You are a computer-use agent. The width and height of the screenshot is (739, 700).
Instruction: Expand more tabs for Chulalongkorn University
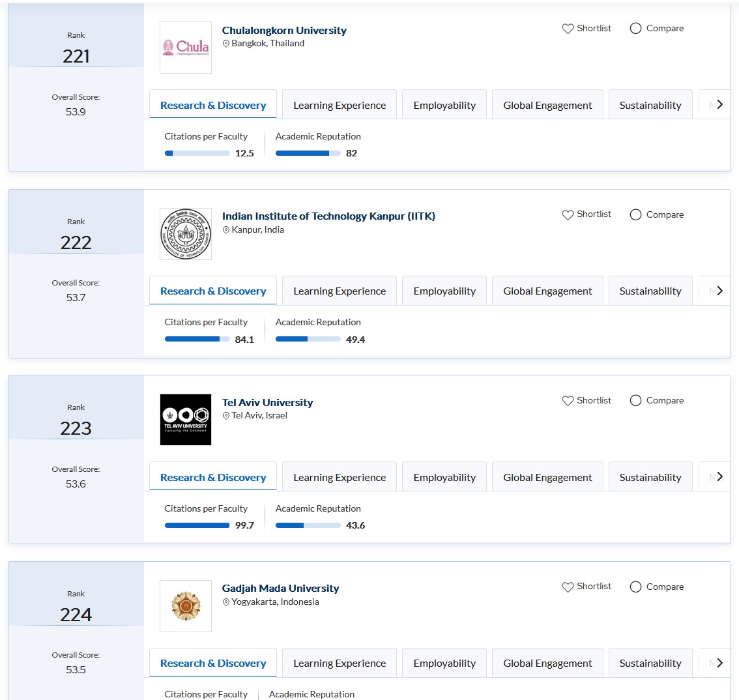point(719,105)
